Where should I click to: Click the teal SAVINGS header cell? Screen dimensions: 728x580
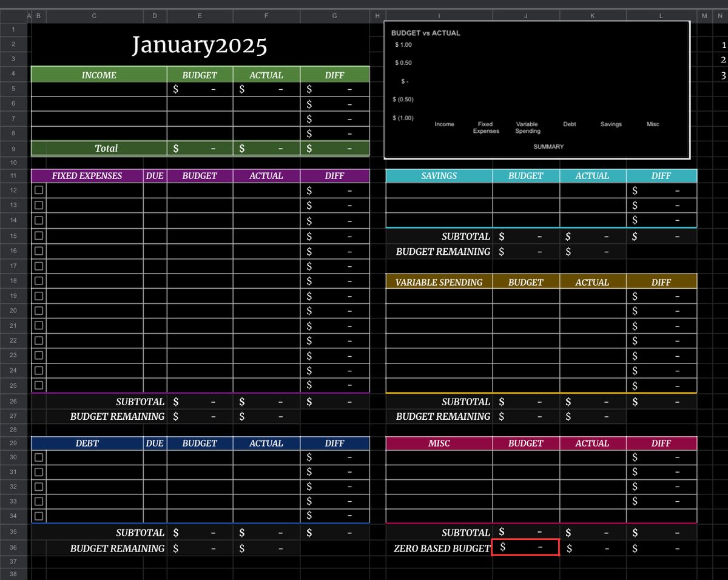point(439,176)
